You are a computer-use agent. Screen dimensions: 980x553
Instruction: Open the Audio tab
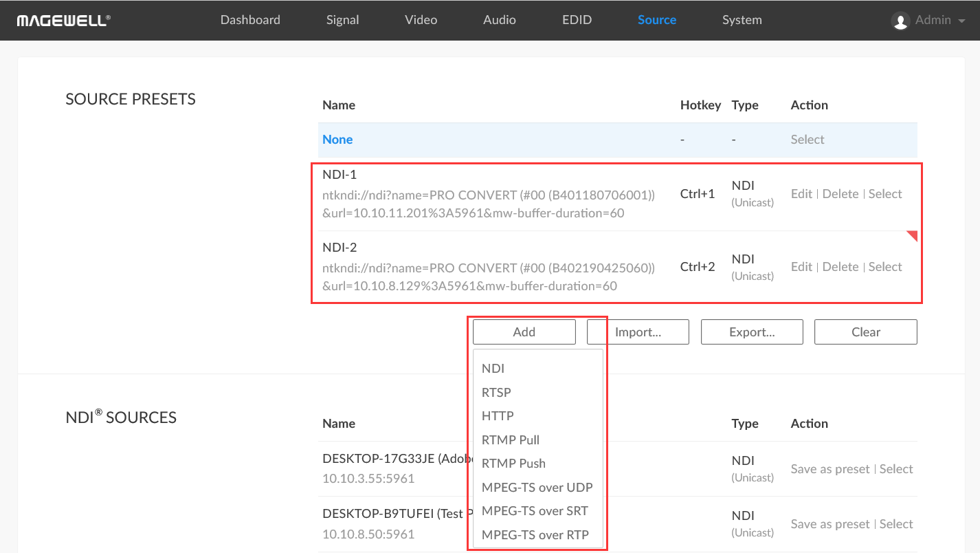coord(499,20)
